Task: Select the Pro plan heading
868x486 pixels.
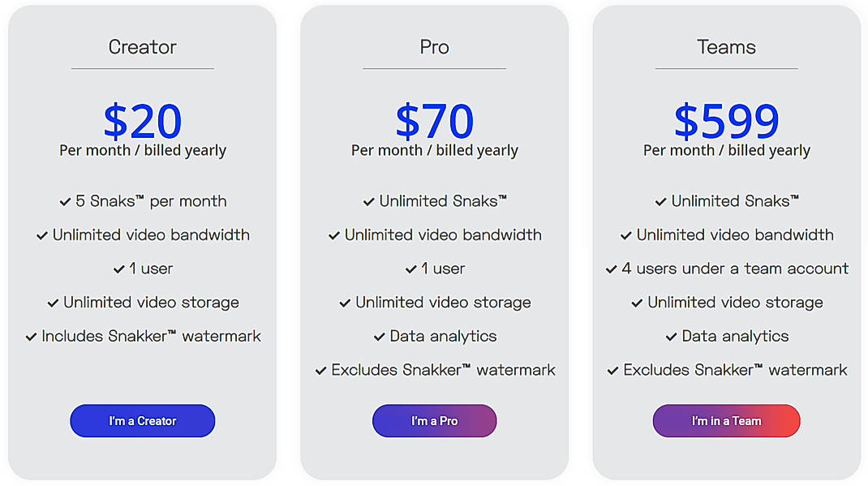Action: [x=434, y=47]
